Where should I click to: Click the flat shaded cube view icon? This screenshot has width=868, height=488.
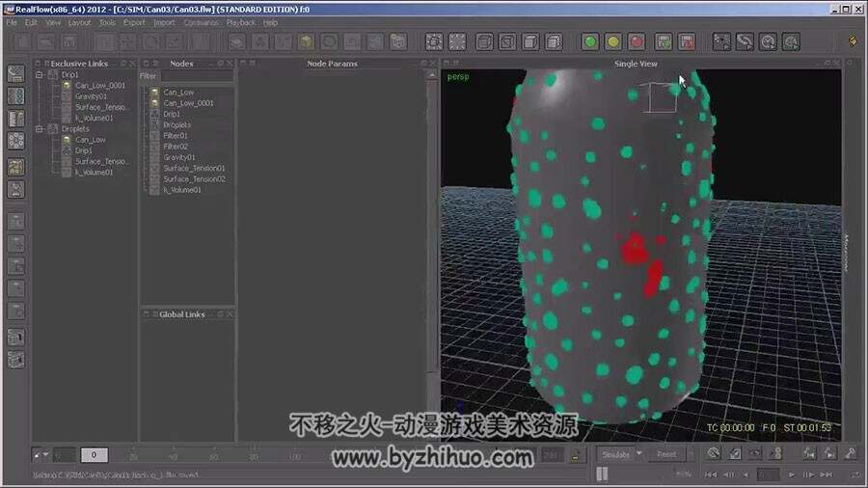(x=530, y=41)
